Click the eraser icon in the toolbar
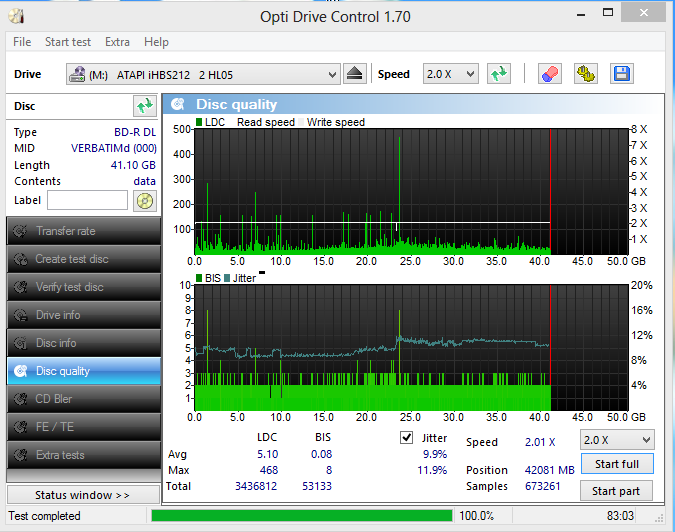 coord(549,74)
